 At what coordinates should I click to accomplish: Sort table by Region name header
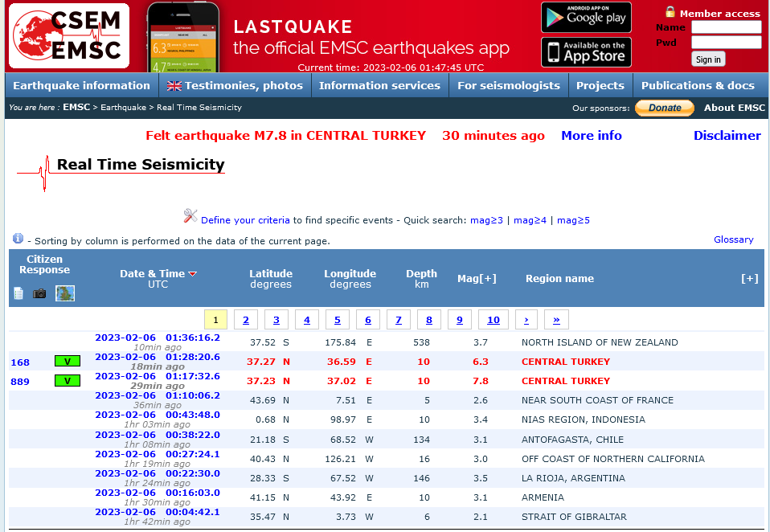tap(559, 278)
